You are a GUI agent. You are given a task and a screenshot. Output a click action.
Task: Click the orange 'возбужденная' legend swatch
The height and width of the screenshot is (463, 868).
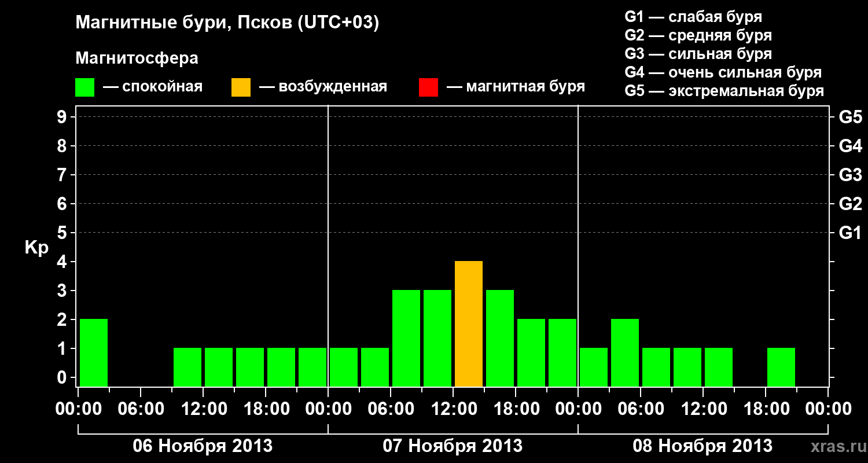pos(241,87)
